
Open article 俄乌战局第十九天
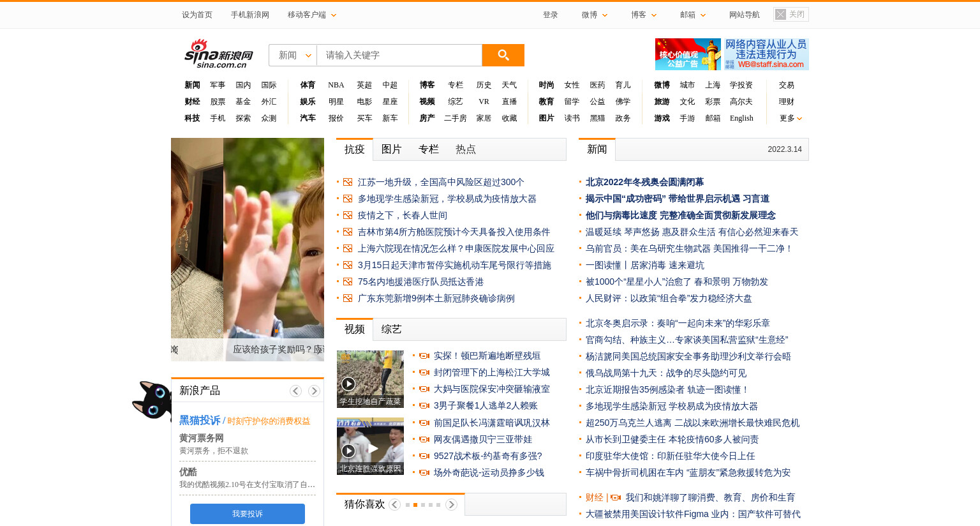[x=666, y=373]
